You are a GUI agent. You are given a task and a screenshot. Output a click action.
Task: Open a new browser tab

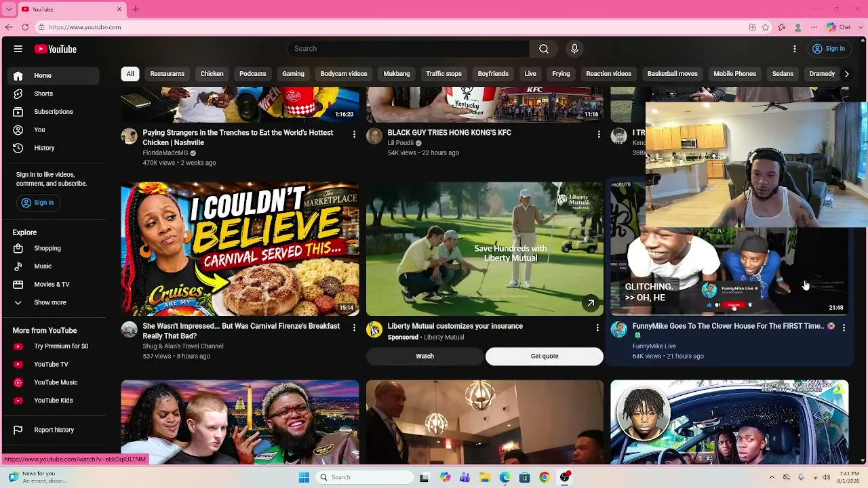coord(136,9)
